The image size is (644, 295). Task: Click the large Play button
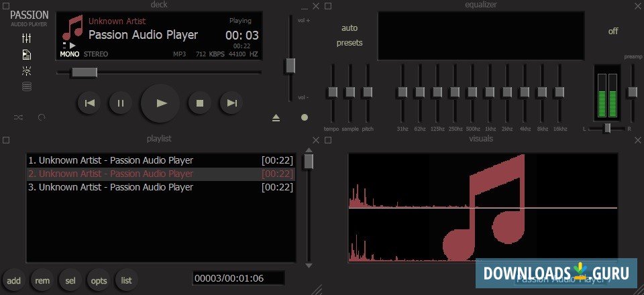tap(160, 103)
